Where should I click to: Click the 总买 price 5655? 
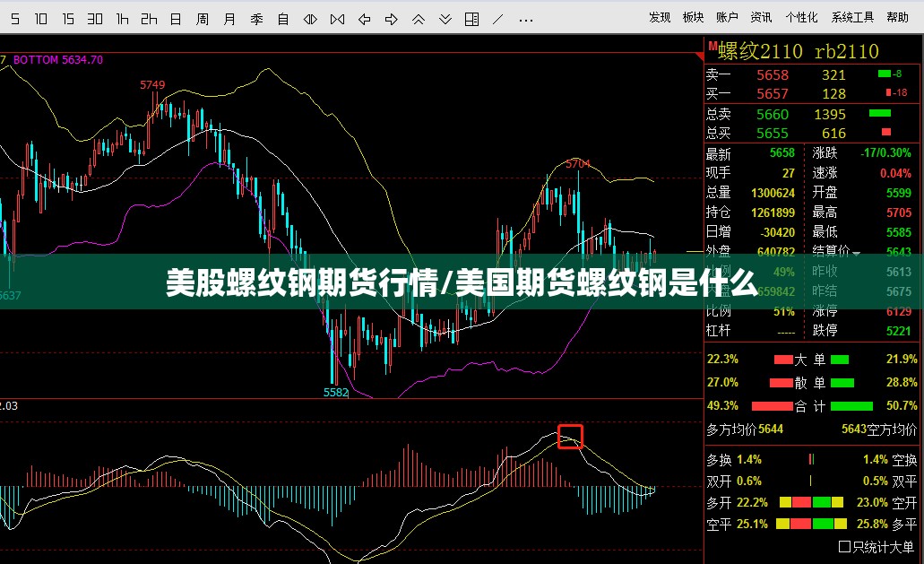pyautogui.click(x=773, y=134)
